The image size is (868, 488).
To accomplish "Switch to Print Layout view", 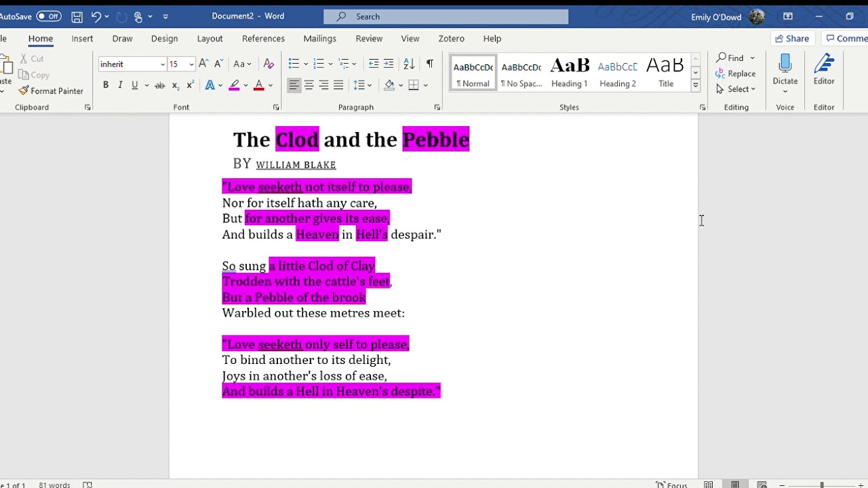I will point(735,484).
